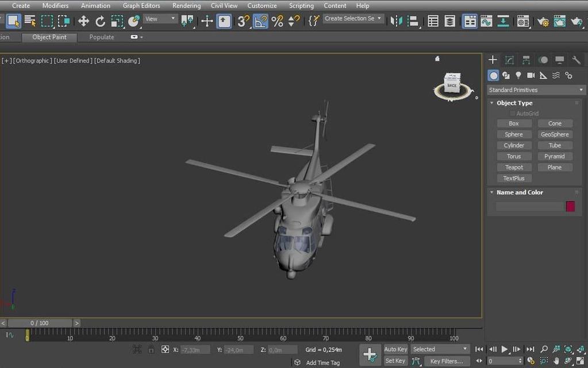Toggle Angle Snap
This screenshot has width=588, height=368.
(260, 21)
